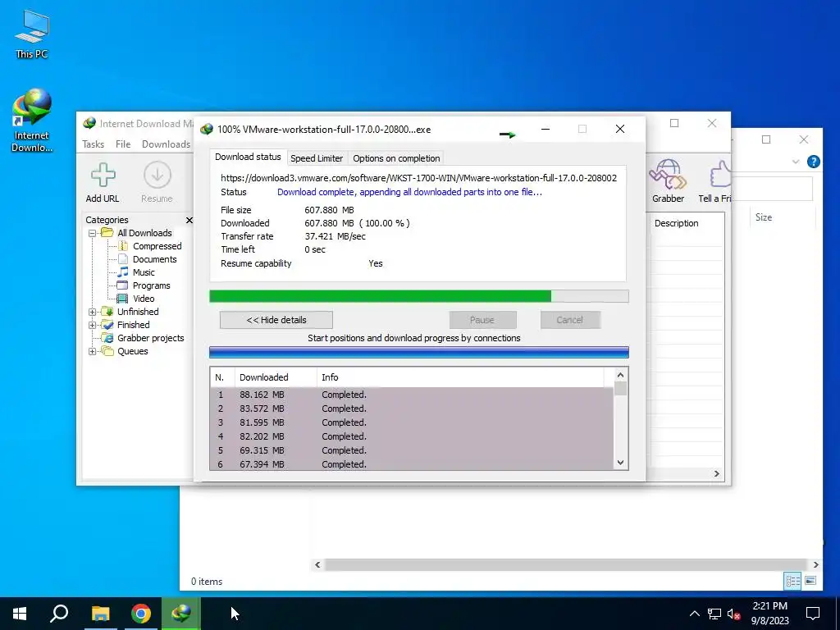
Task: Click the Downloaded column header
Action: coord(276,377)
